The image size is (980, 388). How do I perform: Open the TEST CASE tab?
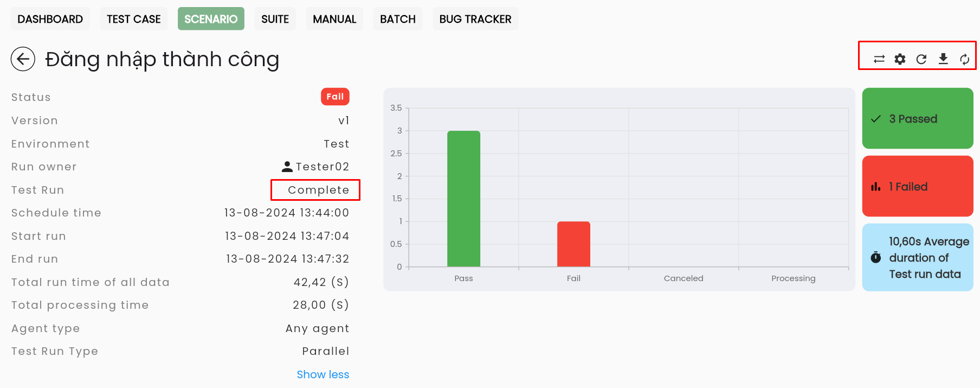pos(134,19)
